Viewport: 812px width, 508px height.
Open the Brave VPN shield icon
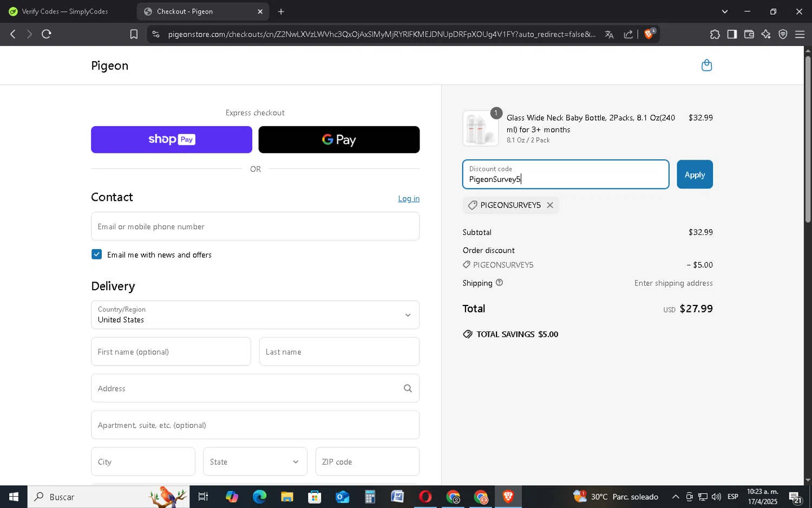(x=783, y=34)
